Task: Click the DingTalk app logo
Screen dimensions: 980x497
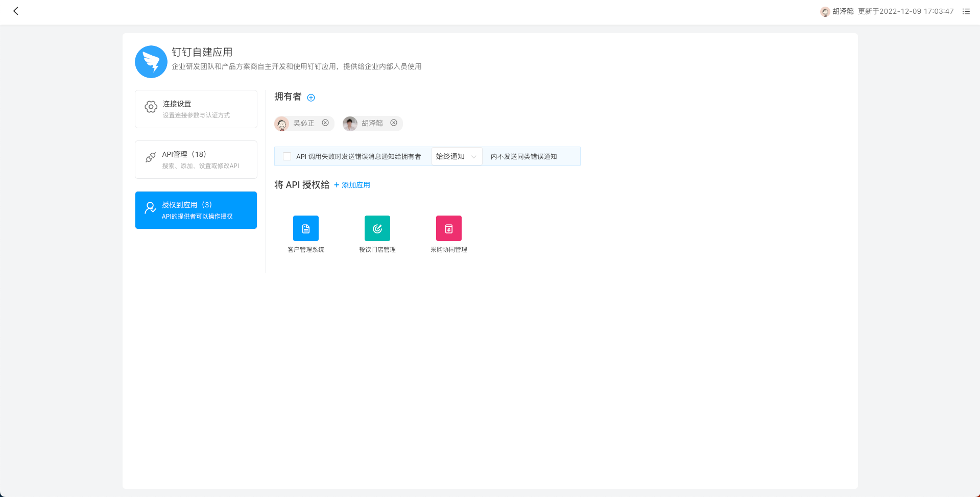Action: click(x=151, y=62)
